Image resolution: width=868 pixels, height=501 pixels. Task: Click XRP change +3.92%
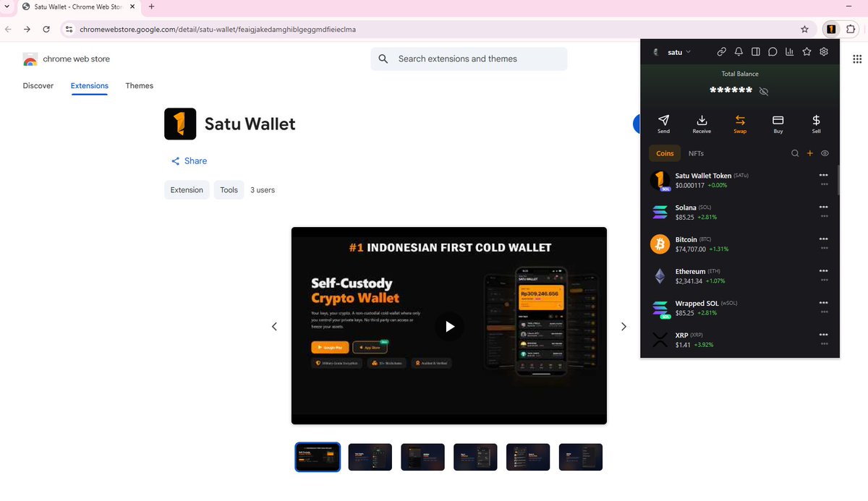coord(704,345)
